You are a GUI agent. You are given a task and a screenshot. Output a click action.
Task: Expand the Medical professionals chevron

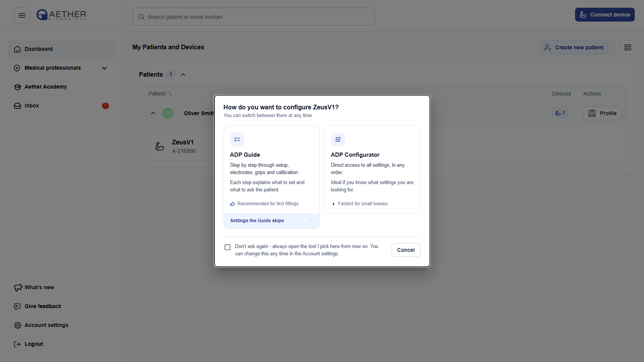click(104, 68)
